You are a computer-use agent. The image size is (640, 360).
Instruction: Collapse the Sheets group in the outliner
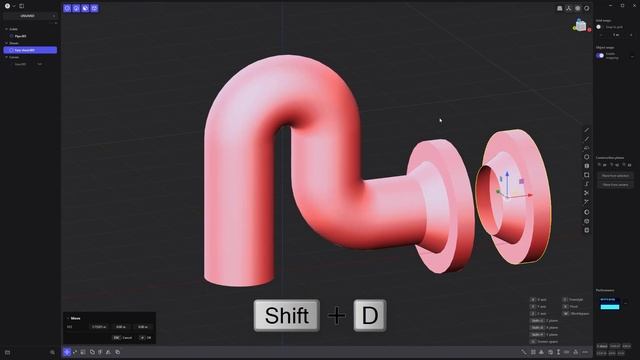7,43
